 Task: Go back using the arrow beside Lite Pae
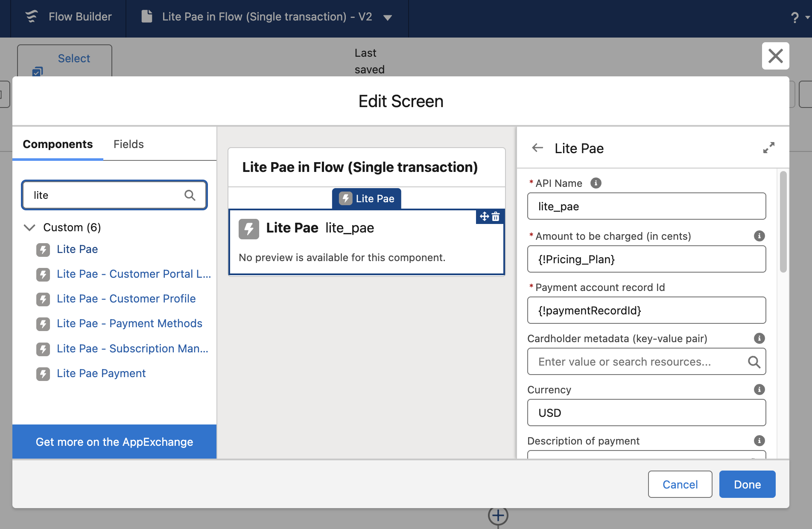537,148
